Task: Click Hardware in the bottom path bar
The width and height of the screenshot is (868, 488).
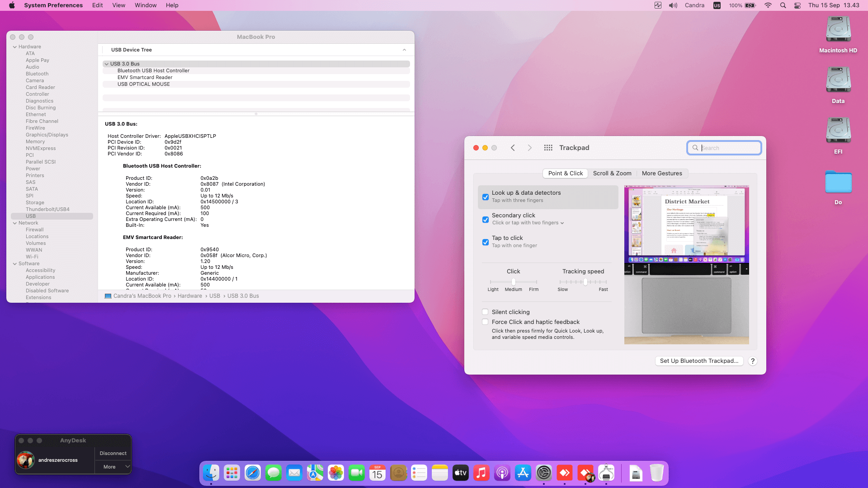Action: coord(190,296)
